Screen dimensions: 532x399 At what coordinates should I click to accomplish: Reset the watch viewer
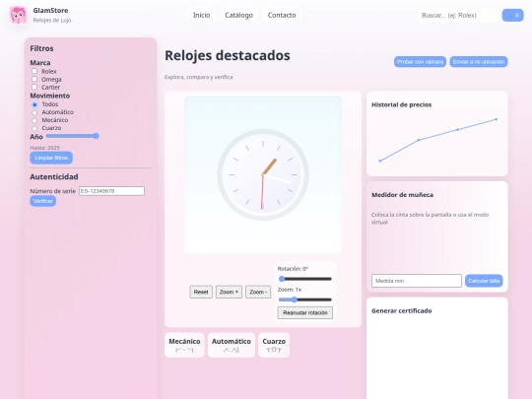201,292
